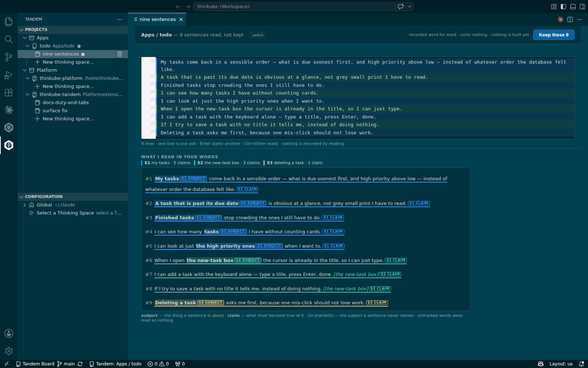
Task: Toggle the secondary sidebar layout button
Action: pos(582,7)
